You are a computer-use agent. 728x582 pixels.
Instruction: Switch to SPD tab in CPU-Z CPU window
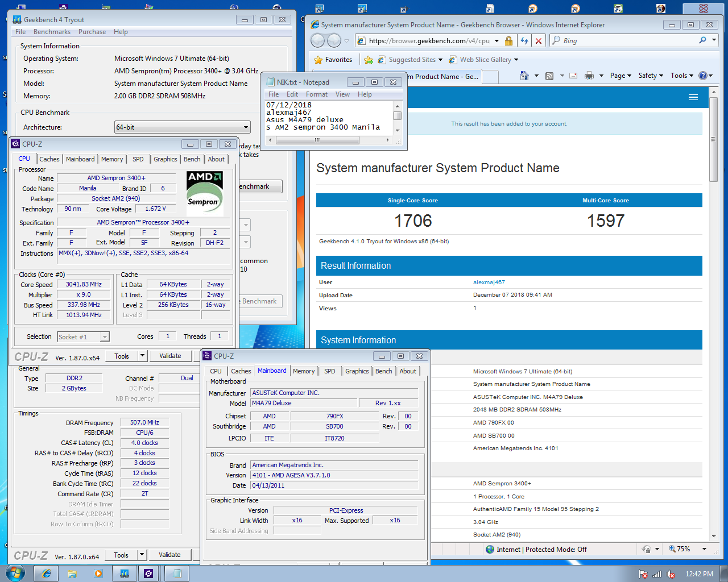[x=138, y=159]
